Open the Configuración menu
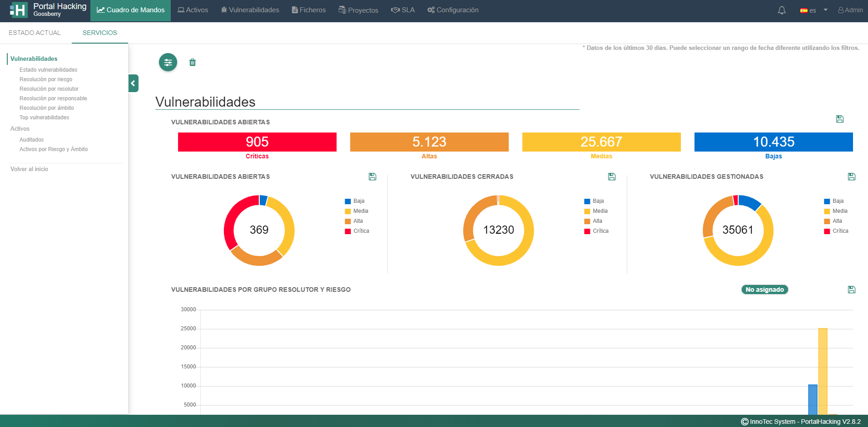Viewport: 868px width, 427px height. [x=453, y=10]
